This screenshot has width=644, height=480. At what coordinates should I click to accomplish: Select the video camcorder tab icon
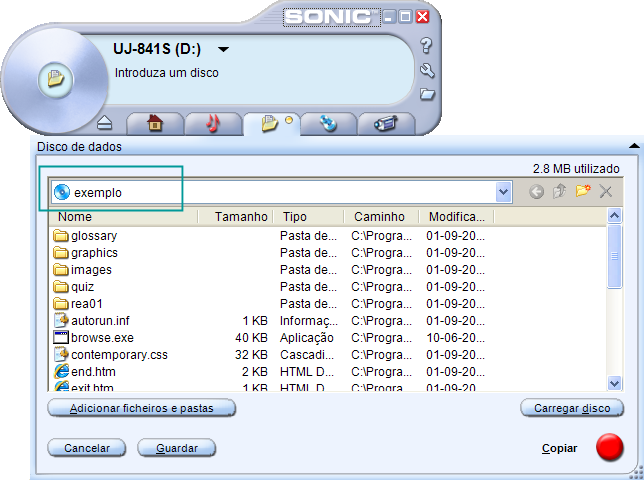(x=386, y=124)
